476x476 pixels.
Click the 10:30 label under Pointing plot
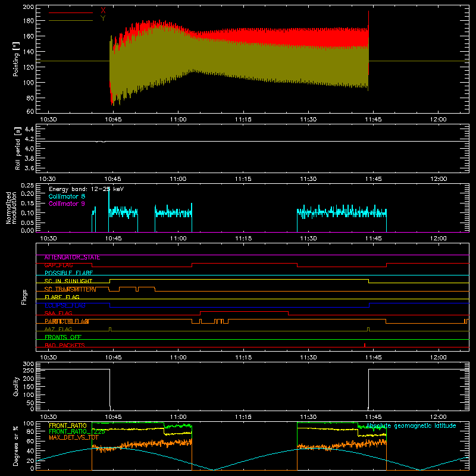point(48,120)
